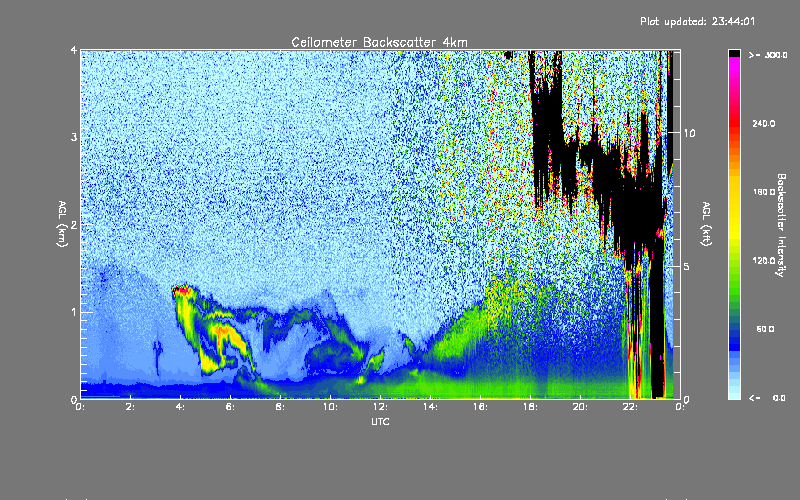Screen dimensions: 800x500
Task: Click the '2' km altitude tick label
Action: [74, 224]
